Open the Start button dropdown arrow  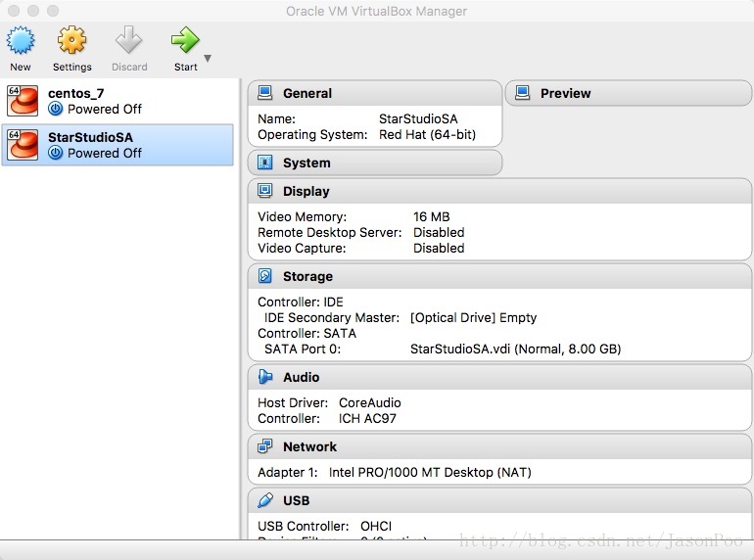pyautogui.click(x=208, y=58)
